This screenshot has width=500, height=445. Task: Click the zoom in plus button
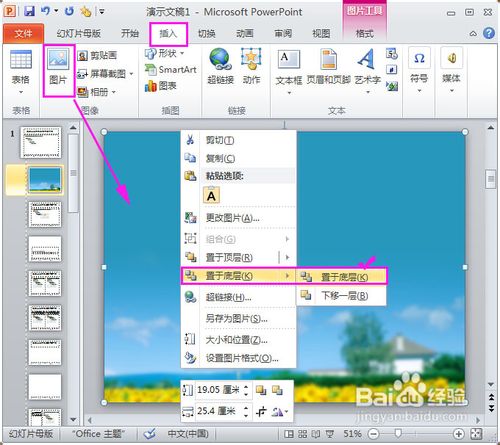click(459, 434)
